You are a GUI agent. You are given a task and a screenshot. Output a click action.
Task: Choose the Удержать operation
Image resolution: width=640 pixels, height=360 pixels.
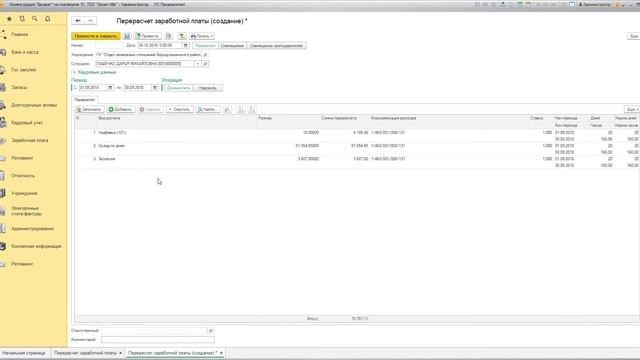tap(208, 88)
